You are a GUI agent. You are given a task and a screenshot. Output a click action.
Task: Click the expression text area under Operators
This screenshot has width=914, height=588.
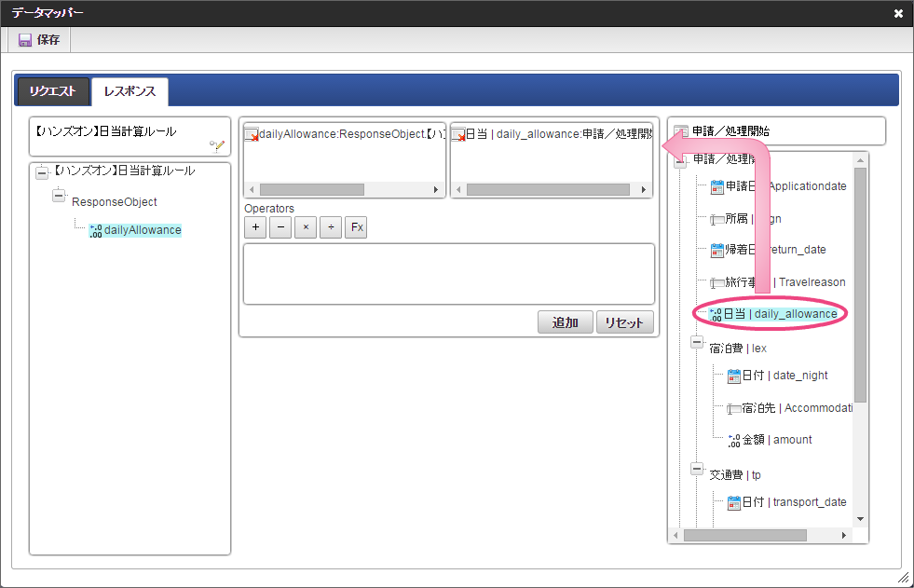coord(448,274)
